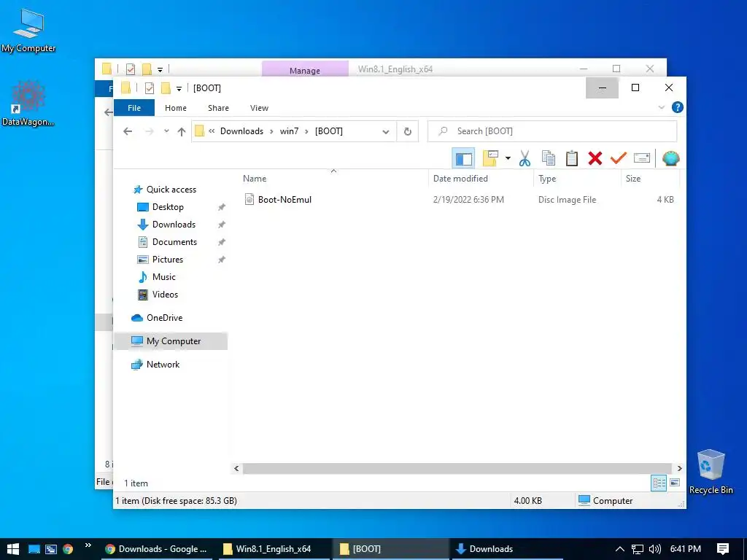Screen dimensions: 747x560
Task: Go up one folder level
Action: (x=182, y=131)
